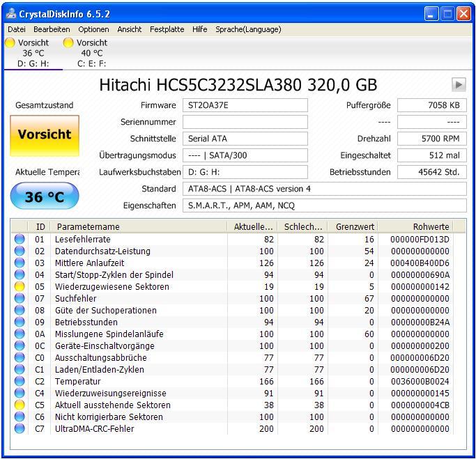Select the Mittlere Anlaufzeit parameter name
This screenshot has width=476, height=459.
[89, 263]
